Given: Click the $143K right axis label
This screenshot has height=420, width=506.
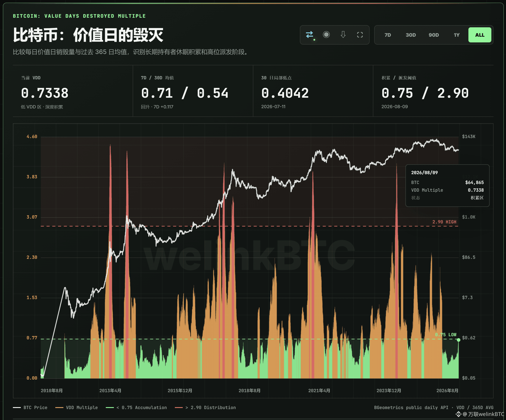Looking at the screenshot, I should [469, 137].
